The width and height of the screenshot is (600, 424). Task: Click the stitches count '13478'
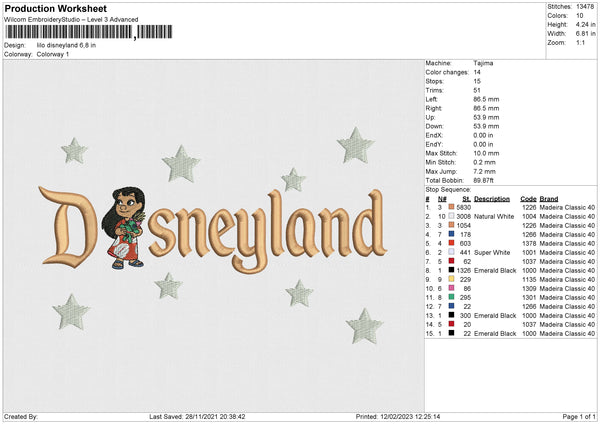pos(585,7)
